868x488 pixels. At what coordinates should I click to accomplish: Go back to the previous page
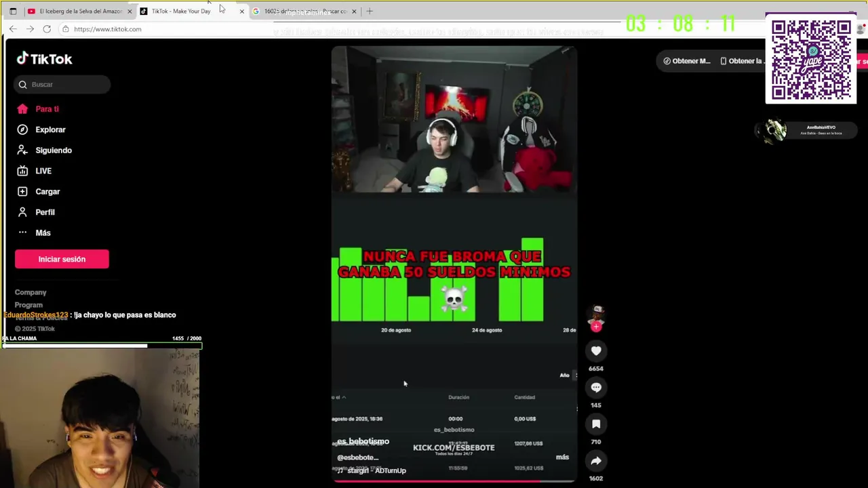[x=13, y=29]
